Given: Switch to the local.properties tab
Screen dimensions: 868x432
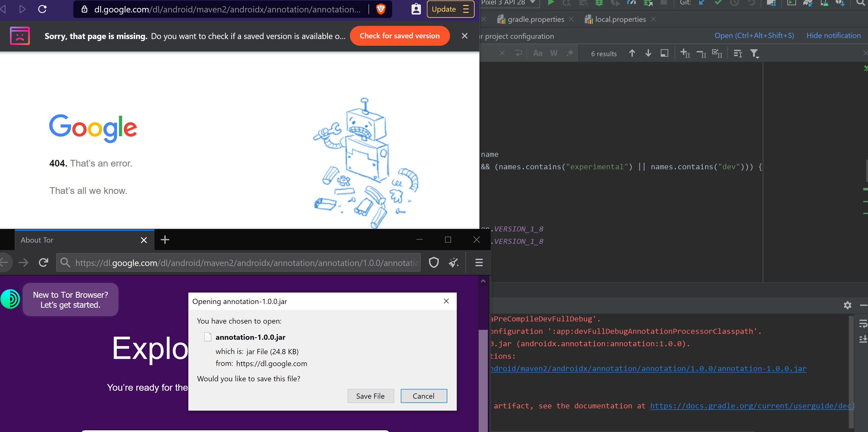Looking at the screenshot, I should (x=620, y=19).
